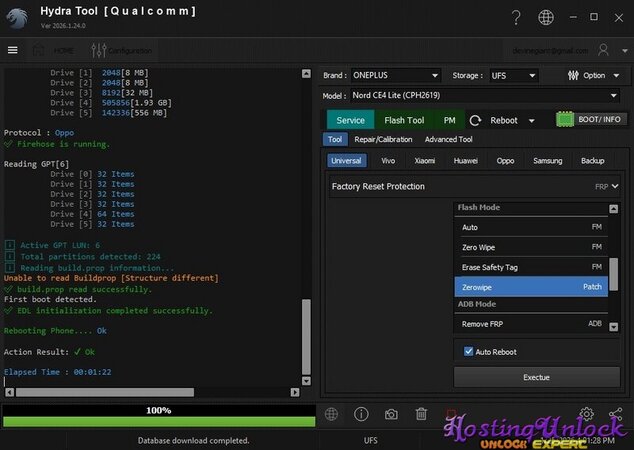Open the user account profile icon
Image resolution: width=634 pixels, height=450 pixels.
(x=604, y=50)
